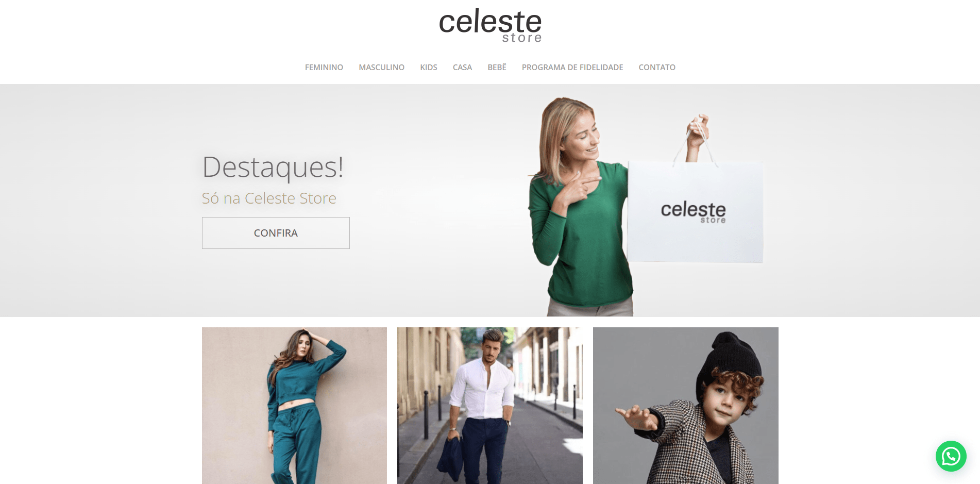Select the BEBÊ navigation item
The height and width of the screenshot is (484, 980).
(497, 68)
